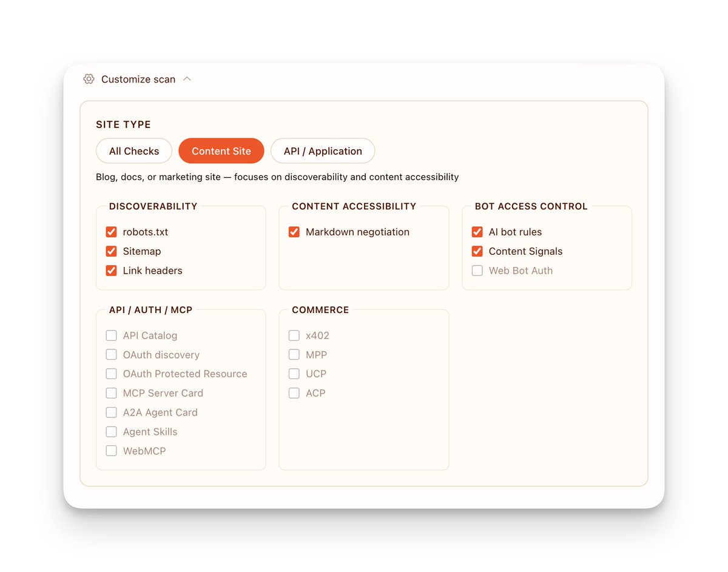Click the API / AUTH / MCP heading
Viewport: 728px width, 572px height.
click(x=151, y=310)
